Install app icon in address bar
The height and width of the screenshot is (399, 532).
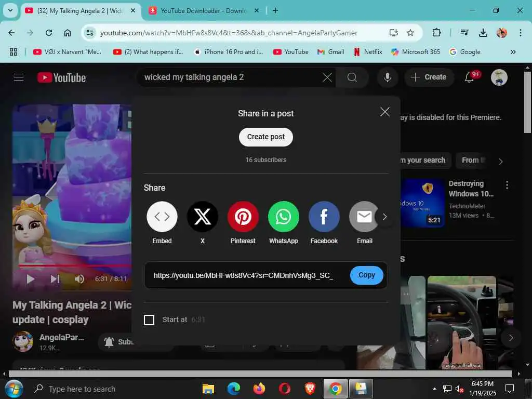pos(394,33)
